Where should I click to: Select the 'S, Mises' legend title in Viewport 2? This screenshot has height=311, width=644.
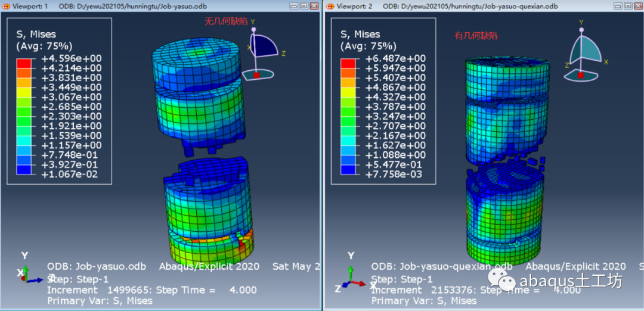pos(360,35)
